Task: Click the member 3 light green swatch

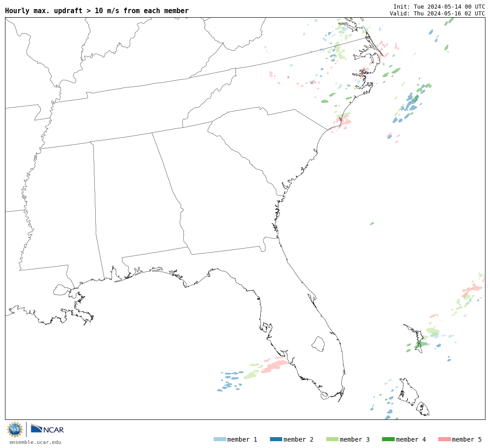Action: point(332,439)
